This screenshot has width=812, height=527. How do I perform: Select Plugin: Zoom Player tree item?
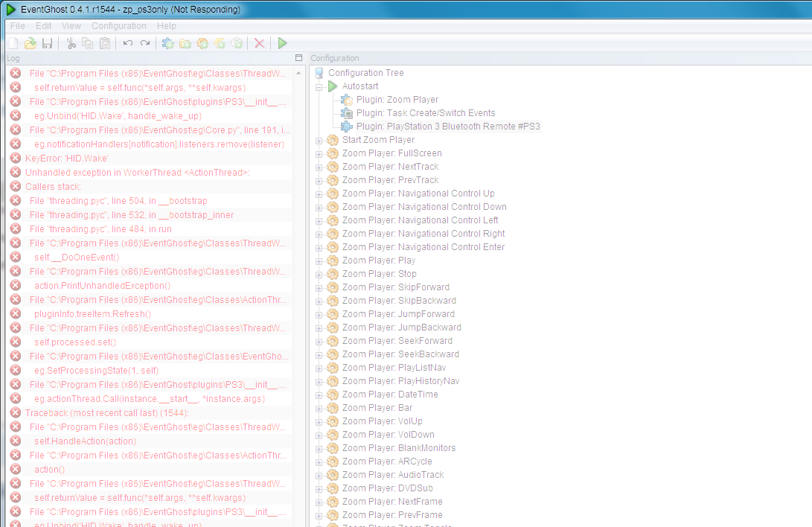397,100
